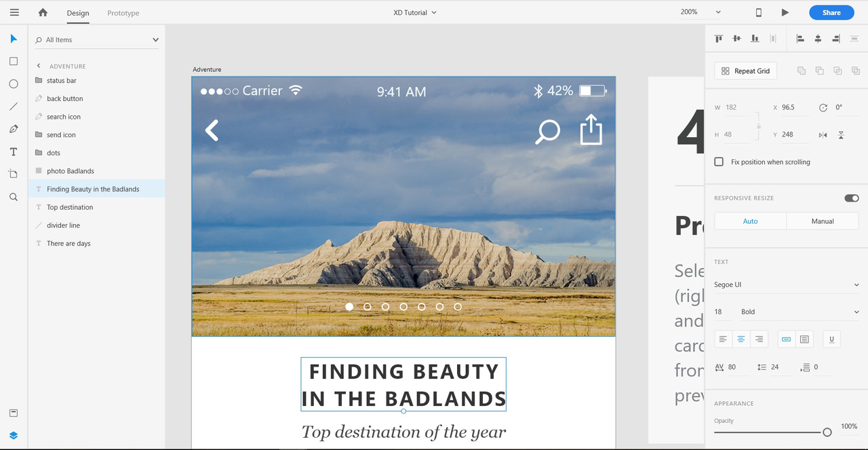Image resolution: width=868 pixels, height=450 pixels.
Task: Click the X position 96.5 field
Action: point(794,107)
